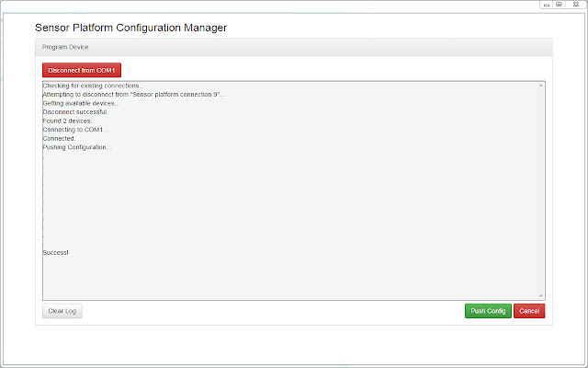This screenshot has height=368, width=588.
Task: Click the log scrollbar down arrow
Action: point(541,295)
